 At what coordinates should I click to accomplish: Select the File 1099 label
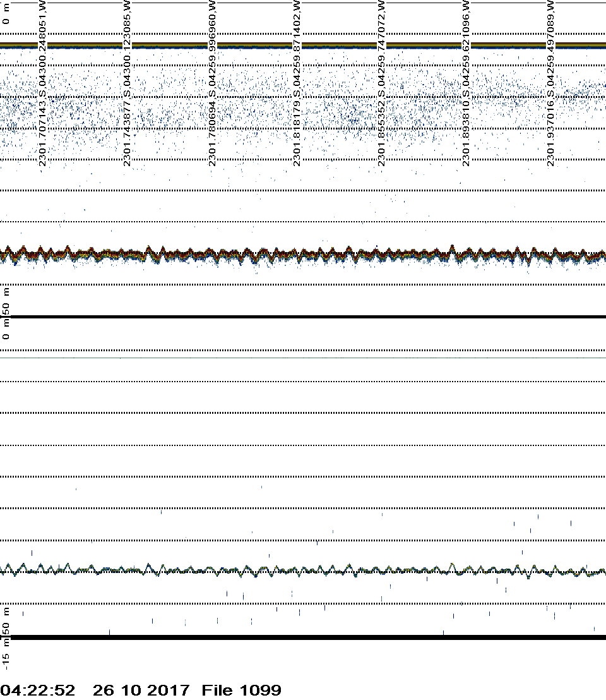coord(241,690)
